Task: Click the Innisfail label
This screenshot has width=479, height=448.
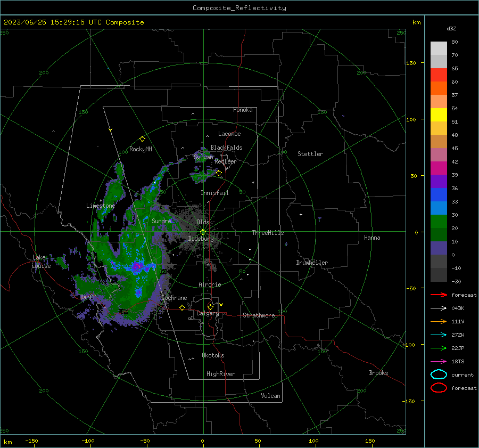Action: click(x=214, y=193)
